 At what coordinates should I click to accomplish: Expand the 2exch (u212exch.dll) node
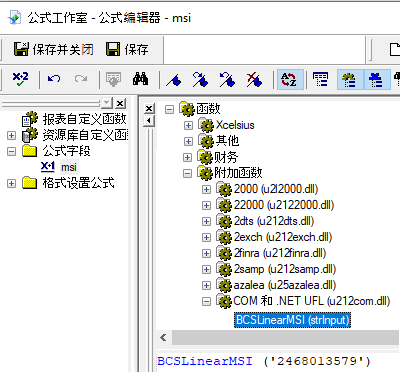tap(206, 237)
